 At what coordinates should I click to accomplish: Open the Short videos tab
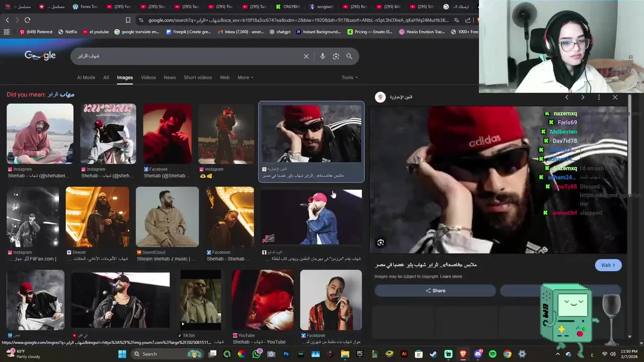tap(198, 77)
